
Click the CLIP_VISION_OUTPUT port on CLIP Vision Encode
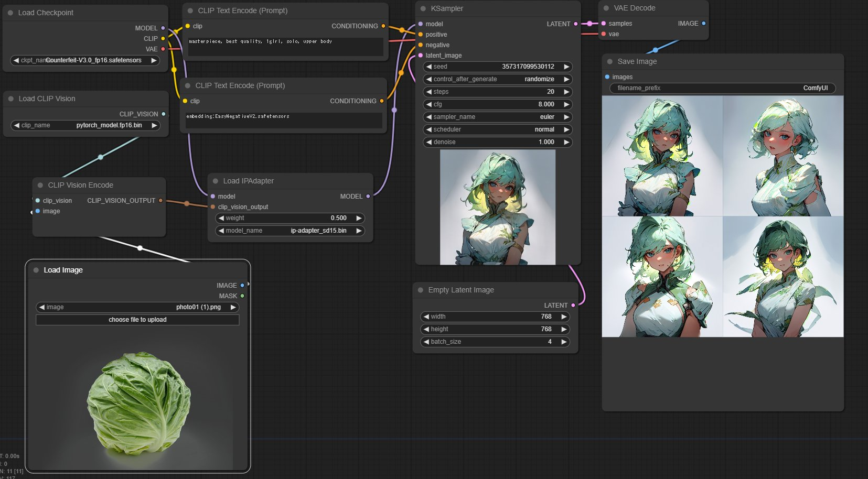tap(160, 200)
